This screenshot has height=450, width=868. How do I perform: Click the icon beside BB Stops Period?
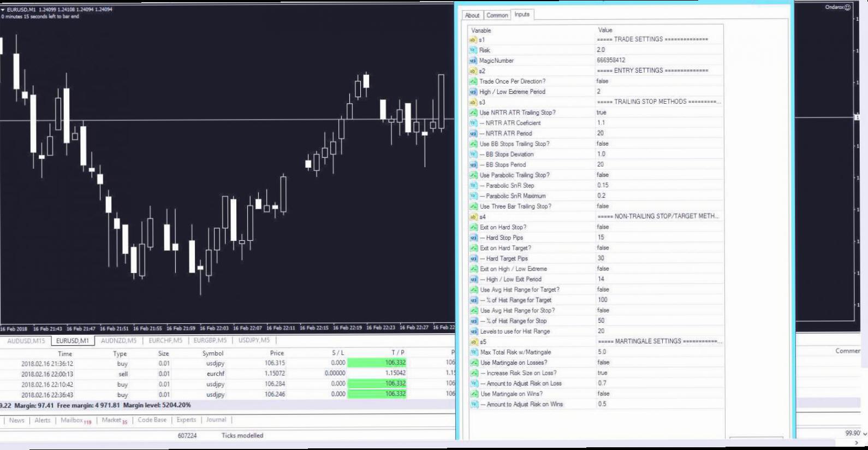(x=473, y=165)
